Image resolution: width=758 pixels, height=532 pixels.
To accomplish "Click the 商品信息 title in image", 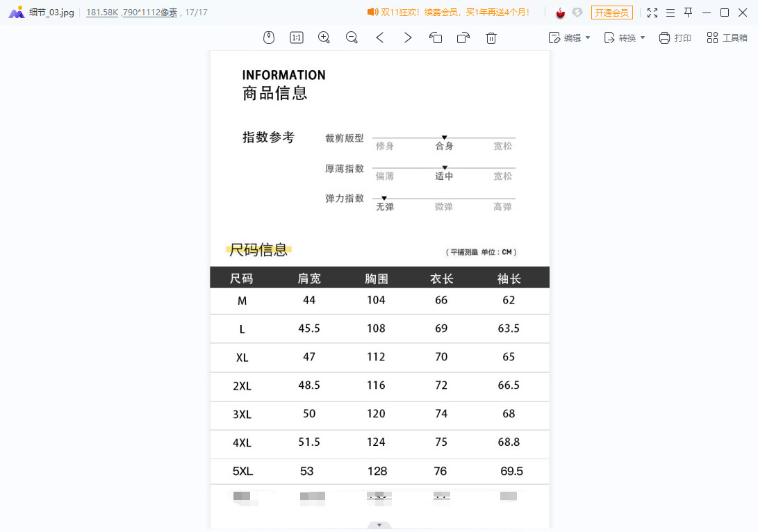I will coord(274,93).
